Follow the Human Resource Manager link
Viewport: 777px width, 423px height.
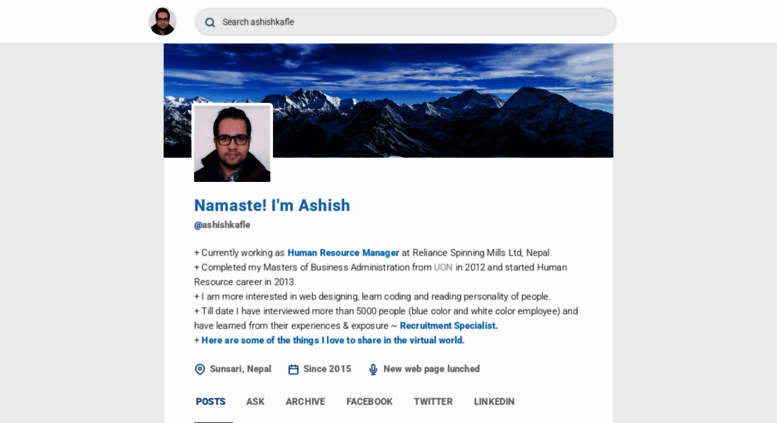343,253
